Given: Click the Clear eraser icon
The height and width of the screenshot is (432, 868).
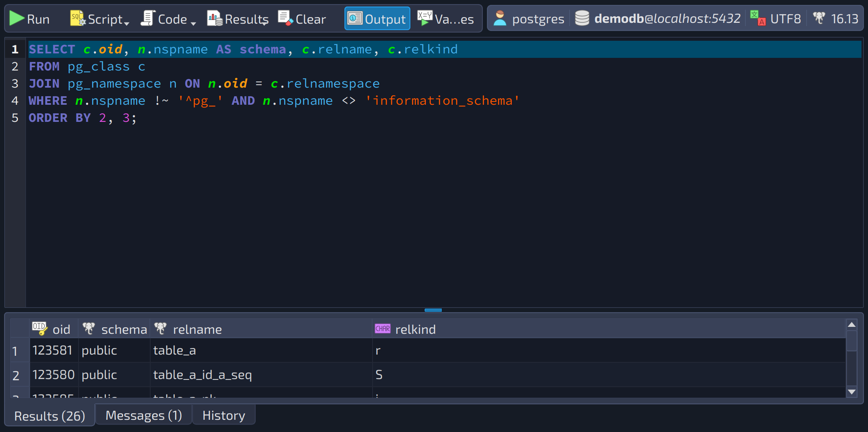Looking at the screenshot, I should point(285,18).
